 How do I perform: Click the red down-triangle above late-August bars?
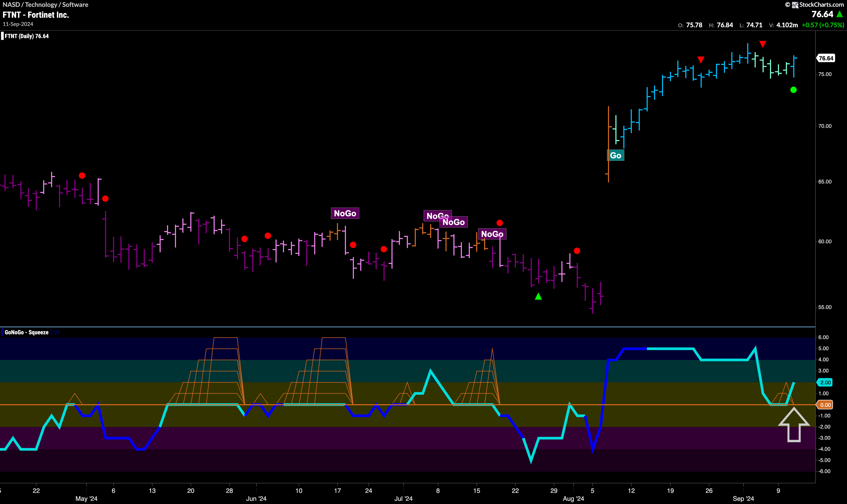click(701, 60)
